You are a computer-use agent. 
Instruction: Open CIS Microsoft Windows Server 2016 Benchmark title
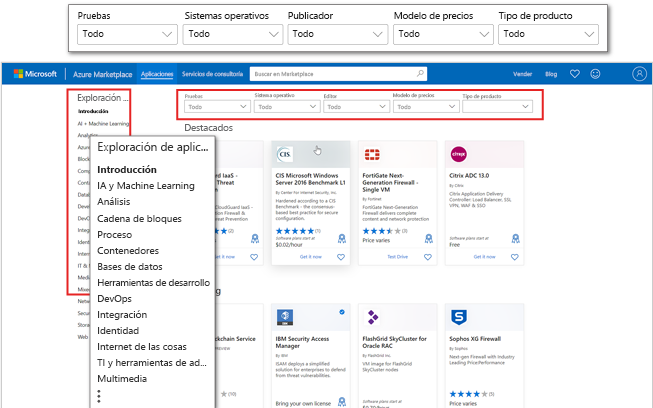(x=310, y=179)
